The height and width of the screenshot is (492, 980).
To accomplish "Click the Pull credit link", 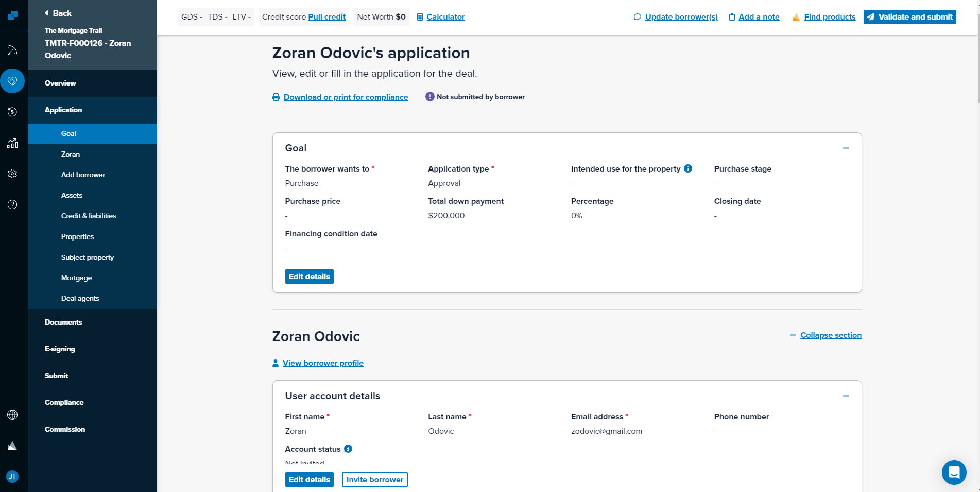I will point(326,17).
